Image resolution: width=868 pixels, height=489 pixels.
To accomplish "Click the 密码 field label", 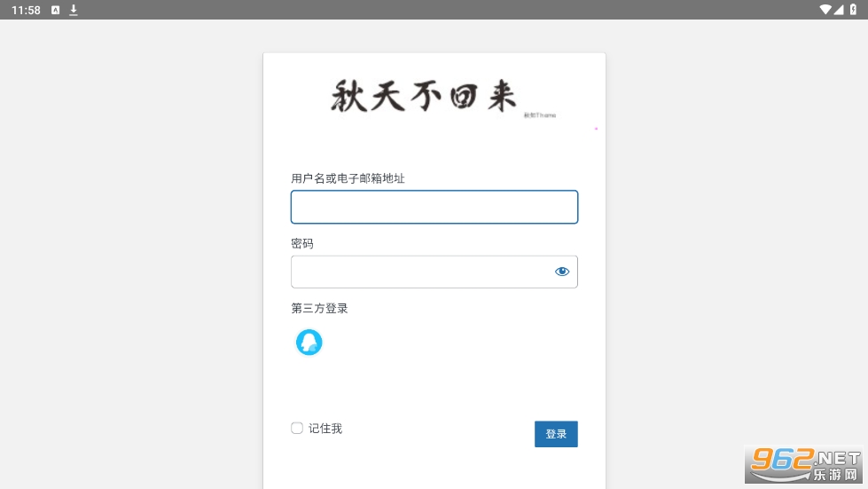I will [x=302, y=244].
